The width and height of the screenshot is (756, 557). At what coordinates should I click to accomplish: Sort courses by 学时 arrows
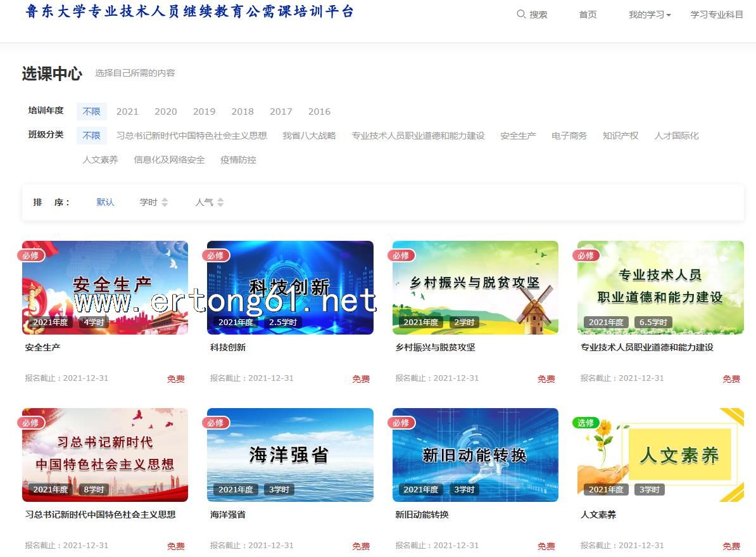(165, 202)
